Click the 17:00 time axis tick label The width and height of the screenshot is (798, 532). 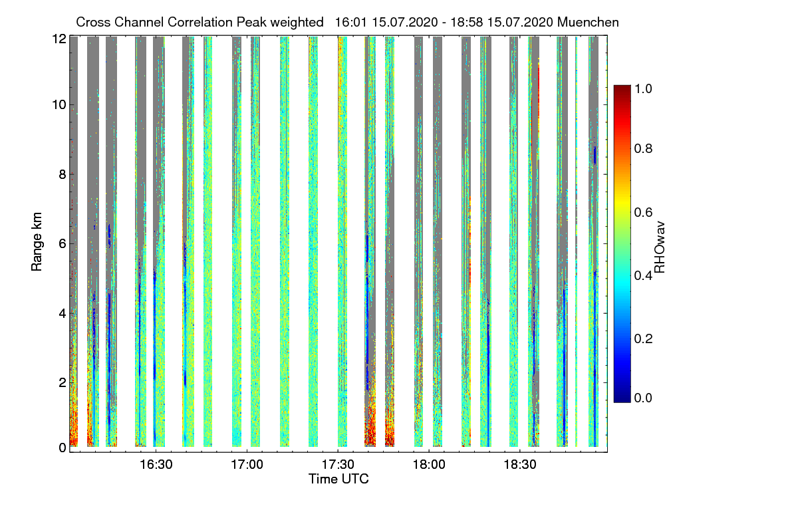(x=246, y=464)
